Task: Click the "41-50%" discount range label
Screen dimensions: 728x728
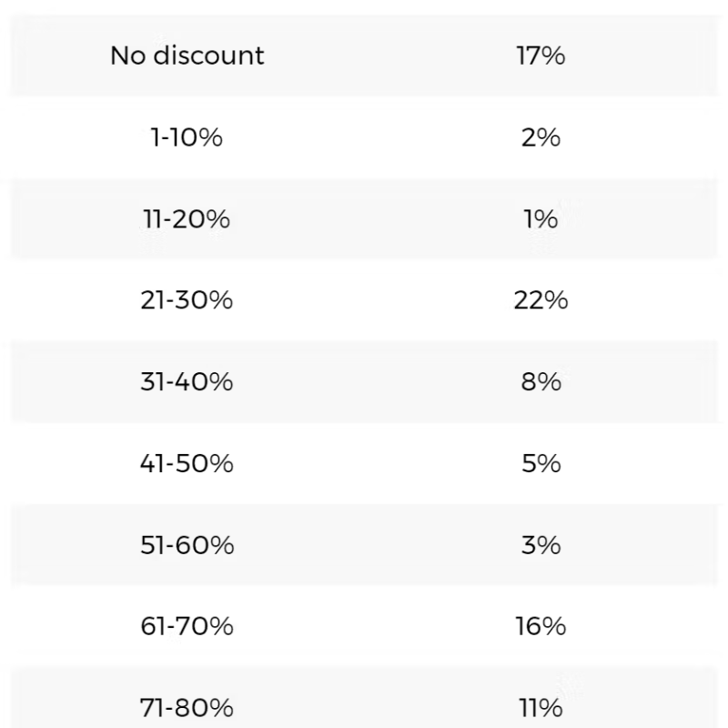Action: (x=187, y=464)
